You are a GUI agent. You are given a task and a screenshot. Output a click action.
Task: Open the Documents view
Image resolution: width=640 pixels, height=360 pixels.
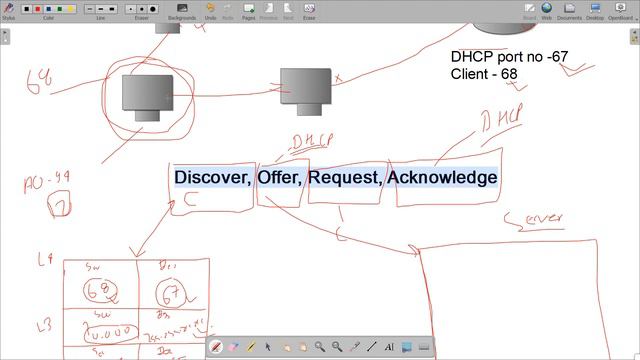pos(569,11)
